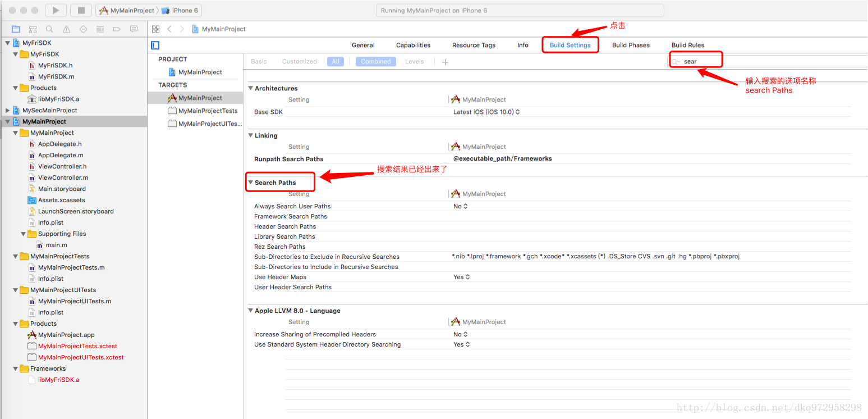
Task: Click the magnifier icon in search field
Action: click(x=676, y=61)
